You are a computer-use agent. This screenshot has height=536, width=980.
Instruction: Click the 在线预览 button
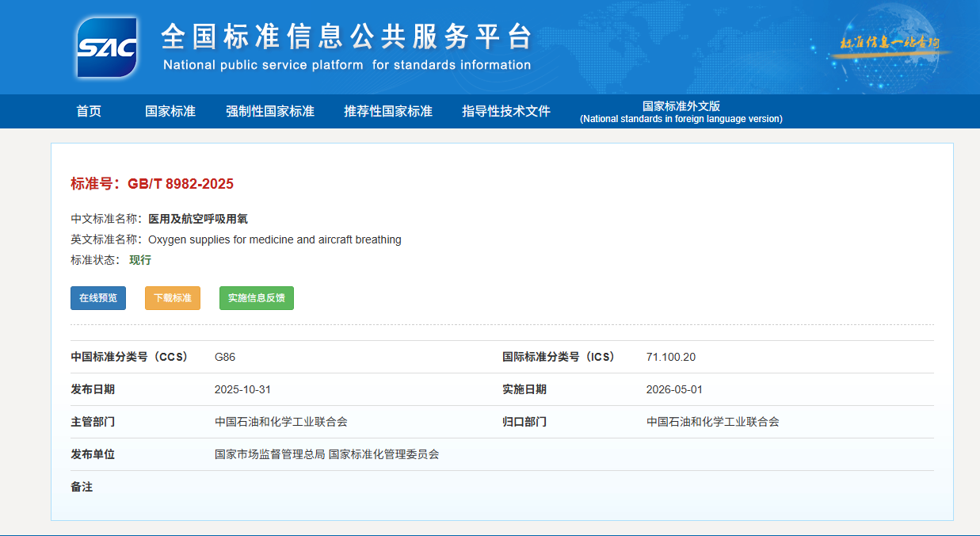click(98, 298)
